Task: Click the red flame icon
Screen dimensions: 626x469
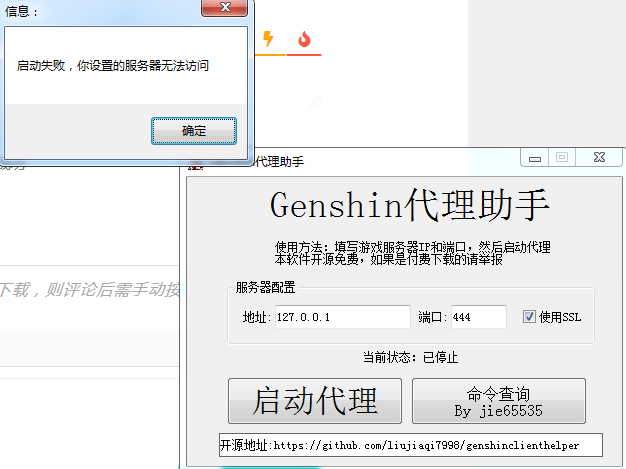Action: (x=304, y=39)
